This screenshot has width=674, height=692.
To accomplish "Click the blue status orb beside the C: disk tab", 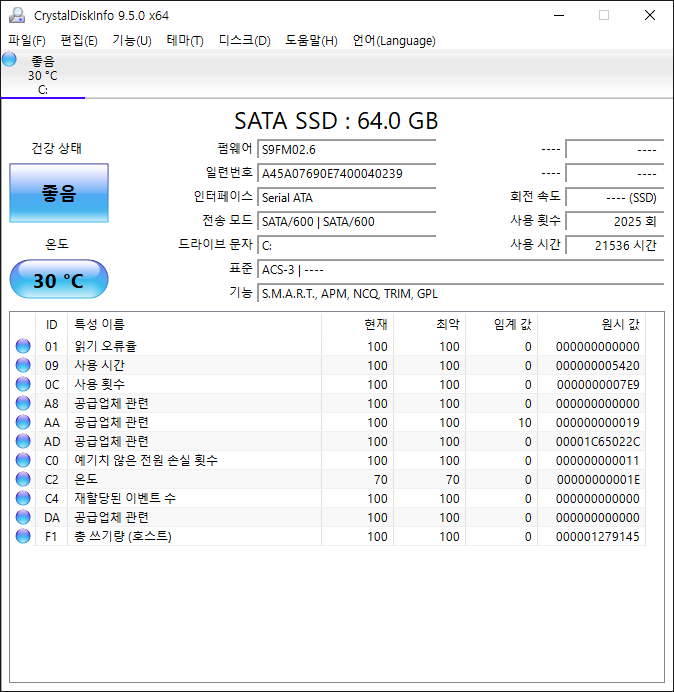I will [x=9, y=59].
